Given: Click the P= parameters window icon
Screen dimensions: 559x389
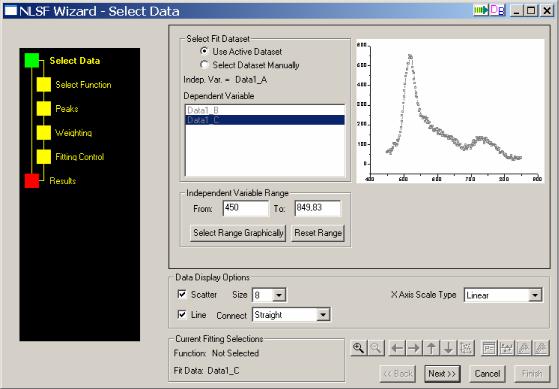Looking at the screenshot, I should click(489, 348).
